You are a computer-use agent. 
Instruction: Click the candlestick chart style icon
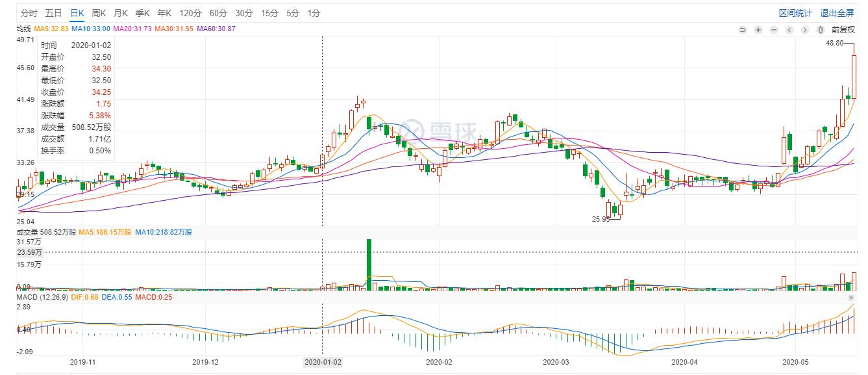821,29
